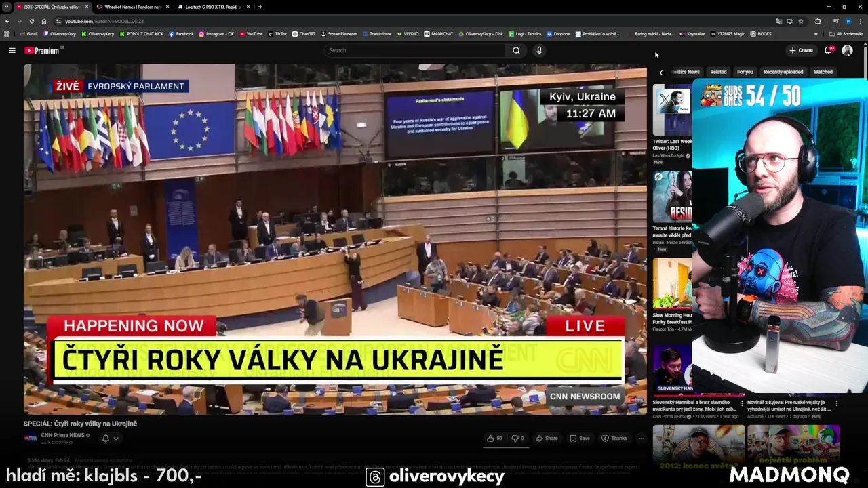Image resolution: width=868 pixels, height=488 pixels.
Task: Switch to Wheel of Names browser tab
Action: pos(133,7)
